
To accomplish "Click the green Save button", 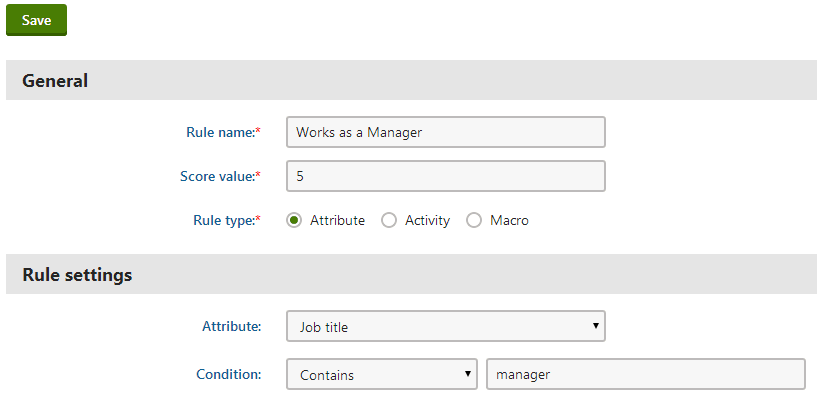I will [x=36, y=20].
